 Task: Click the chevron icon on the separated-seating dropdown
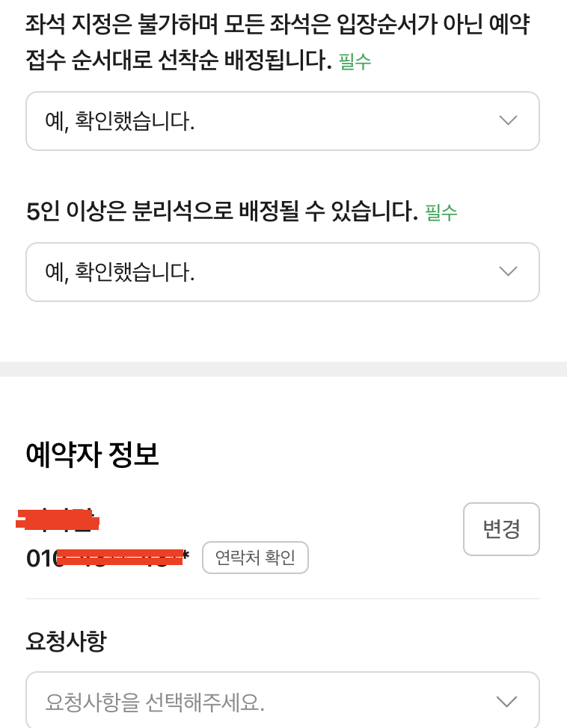[x=508, y=271]
